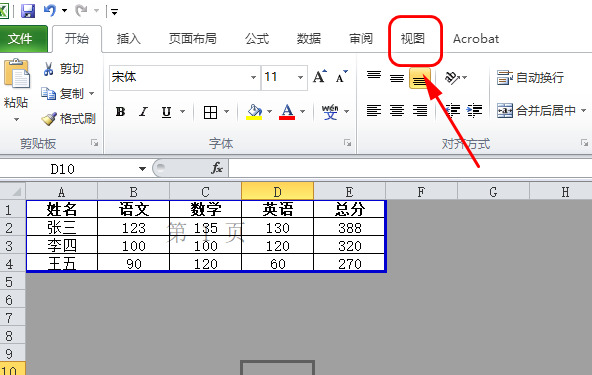Toggle align text right
Image resolution: width=592 pixels, height=375 pixels.
[x=419, y=111]
